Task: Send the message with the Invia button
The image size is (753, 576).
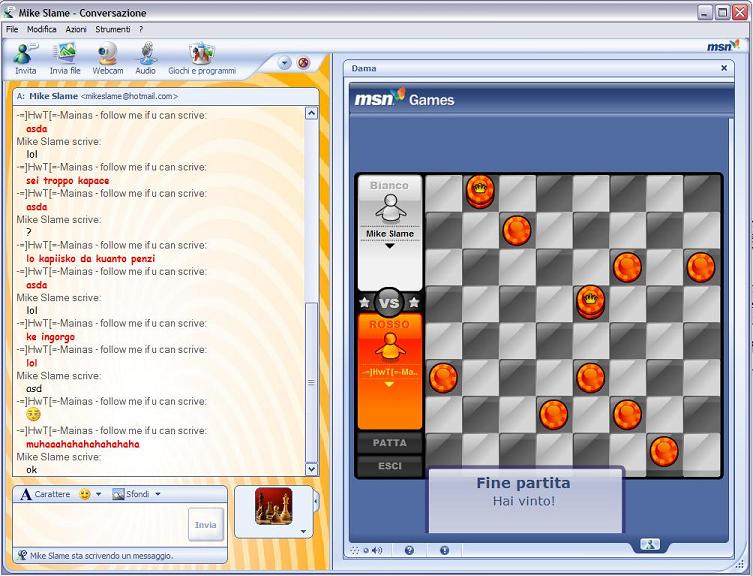Action: pyautogui.click(x=206, y=525)
